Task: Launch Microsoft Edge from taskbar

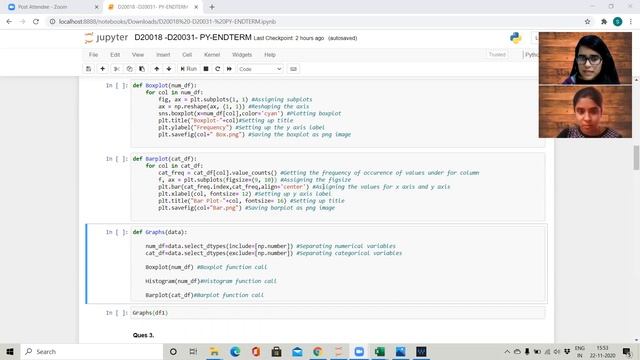Action: [235, 351]
